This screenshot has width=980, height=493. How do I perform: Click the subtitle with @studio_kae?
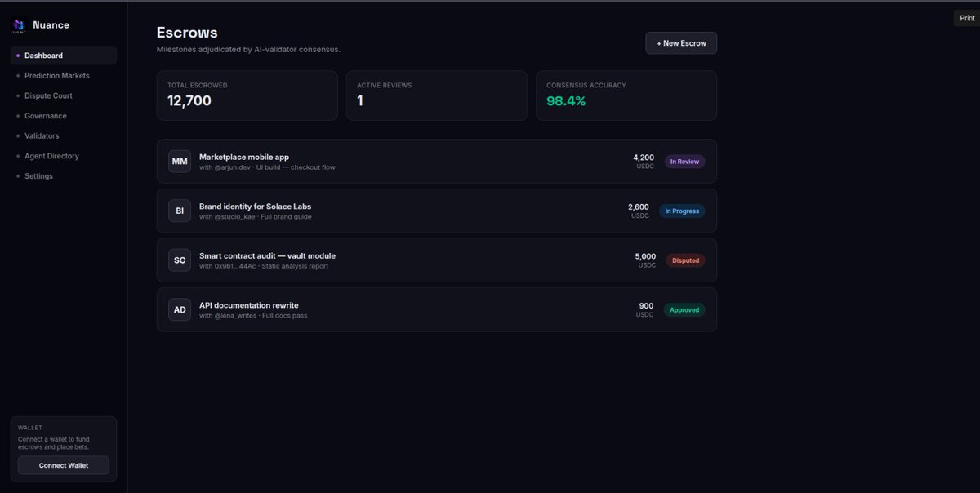pos(256,217)
